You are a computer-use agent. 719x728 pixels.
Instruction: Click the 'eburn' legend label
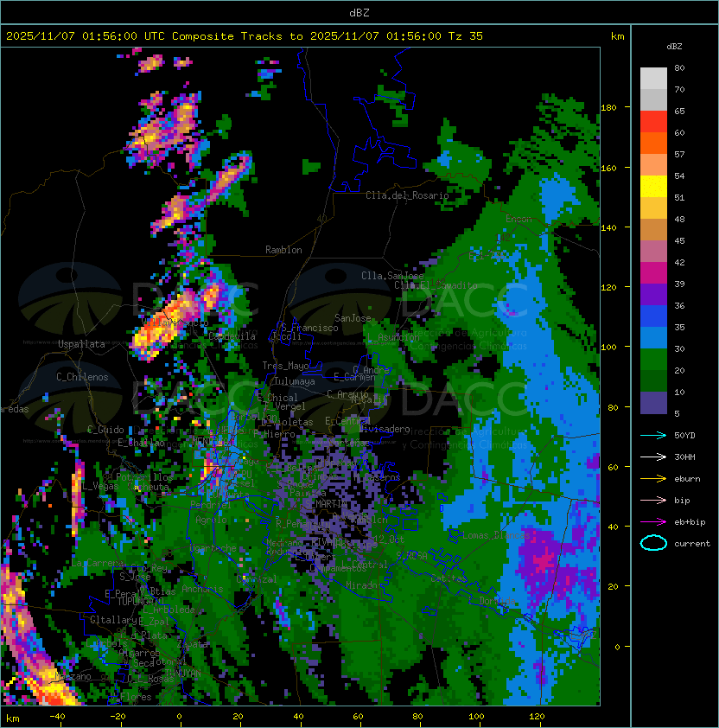pos(687,479)
